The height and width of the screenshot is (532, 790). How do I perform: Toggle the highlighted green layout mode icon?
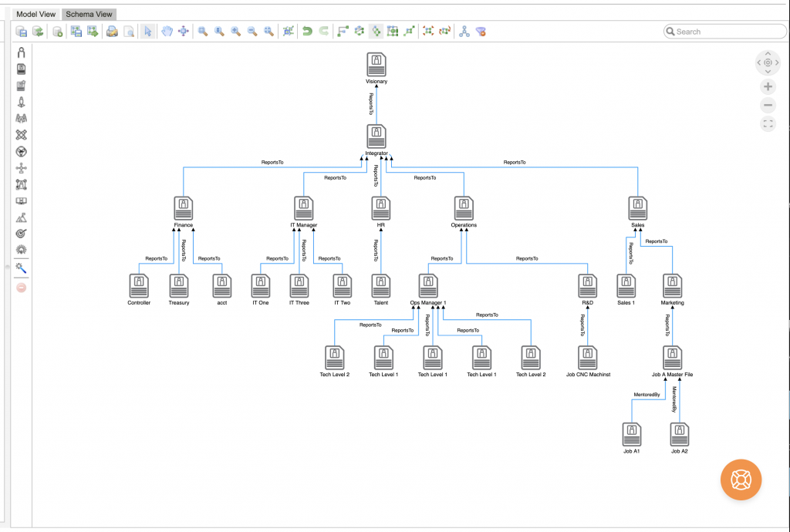(376, 31)
